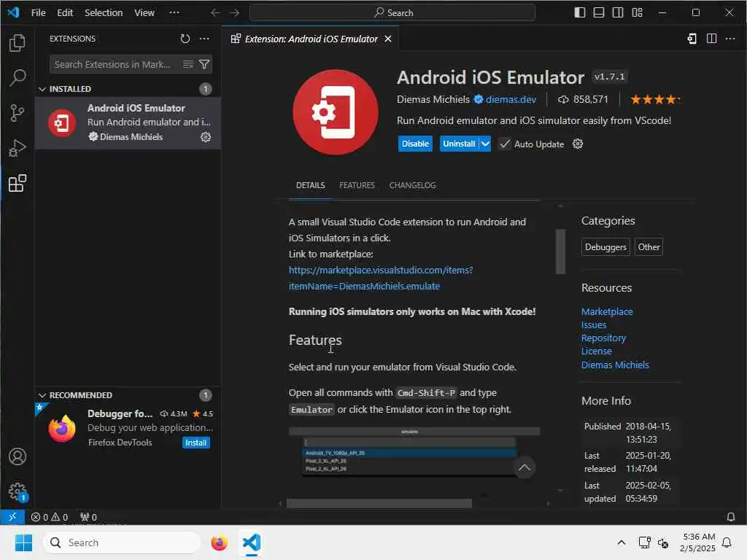
Task: Click the scroll-to-top chevron button
Action: [x=524, y=467]
